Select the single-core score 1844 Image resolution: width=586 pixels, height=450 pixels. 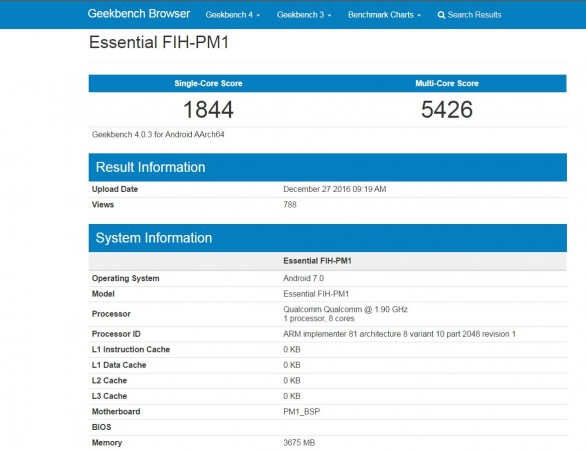208,110
